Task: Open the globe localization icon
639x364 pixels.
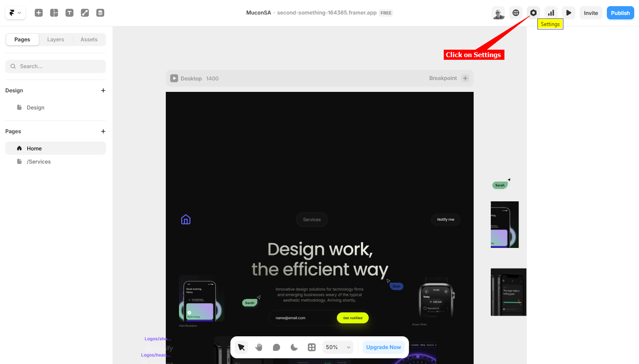Action: 516,13
